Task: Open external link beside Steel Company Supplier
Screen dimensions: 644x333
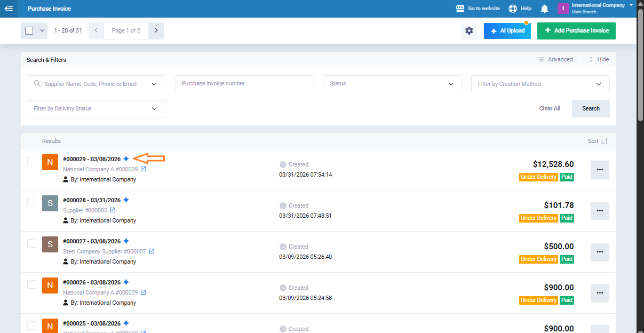Action: (152, 251)
